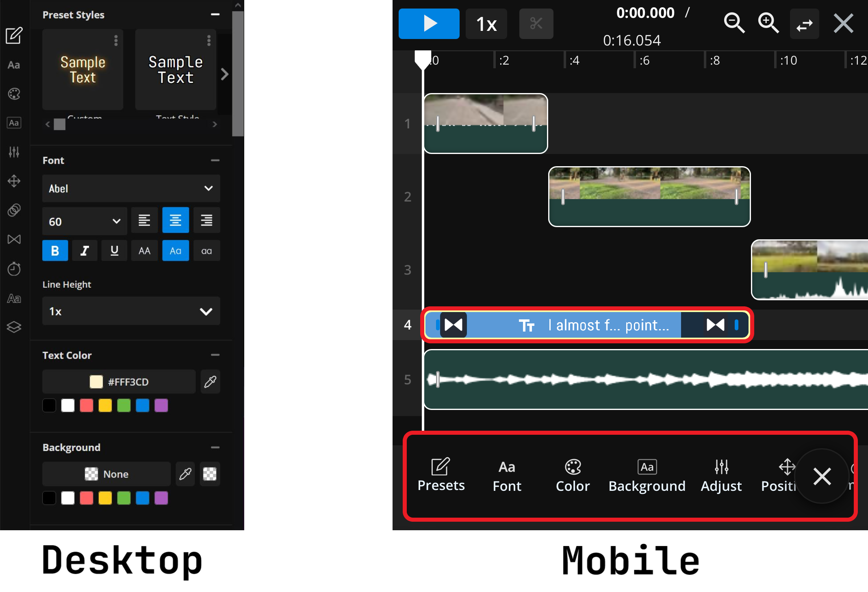Image resolution: width=868 pixels, height=592 pixels.
Task: Click the text color eyedropper icon
Action: pos(210,382)
